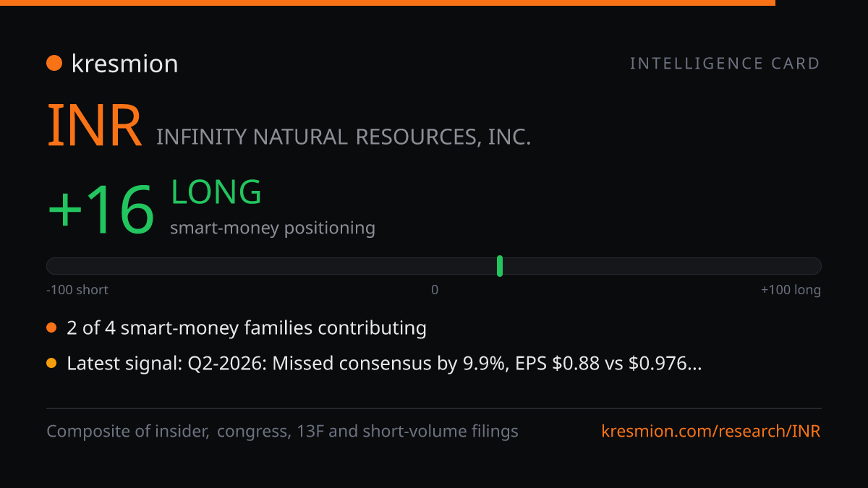Click the smart-money positioning subtitle
Viewport: 868px width, 488px height.
coord(273,228)
